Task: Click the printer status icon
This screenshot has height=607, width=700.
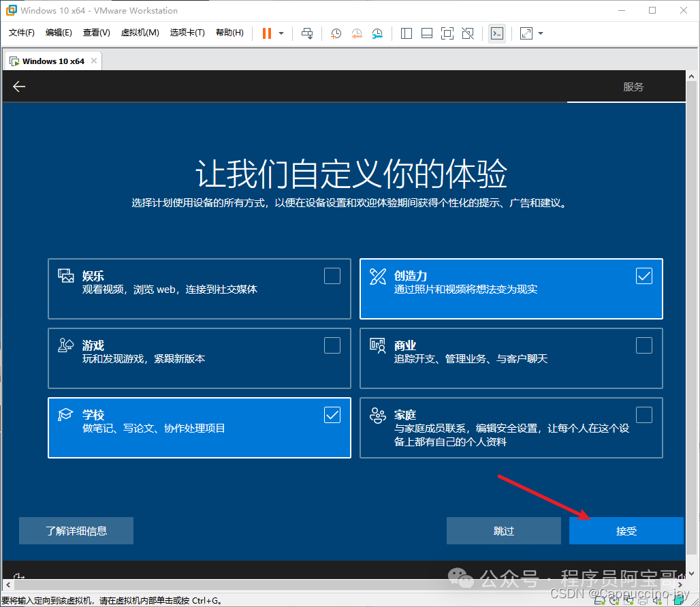Action: [x=643, y=601]
